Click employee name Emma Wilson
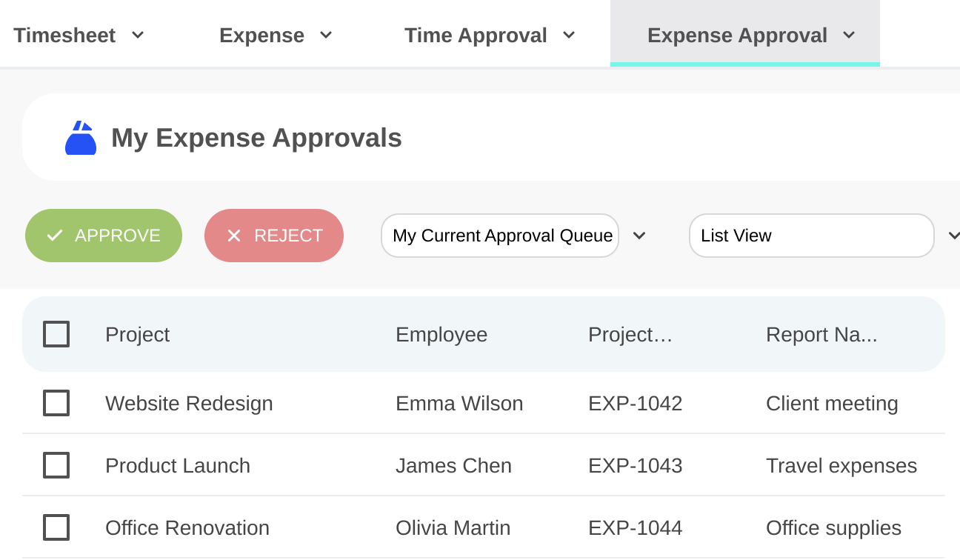The image size is (960, 560). click(459, 403)
